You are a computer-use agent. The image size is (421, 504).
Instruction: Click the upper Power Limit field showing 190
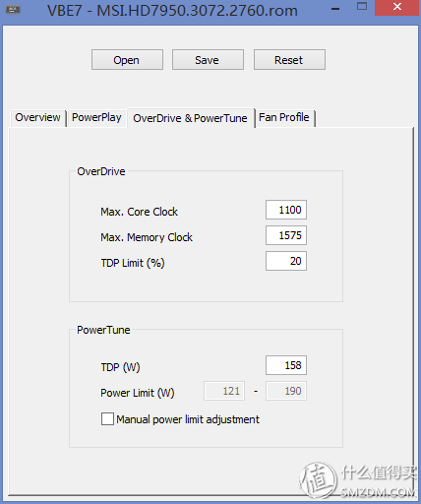[286, 391]
